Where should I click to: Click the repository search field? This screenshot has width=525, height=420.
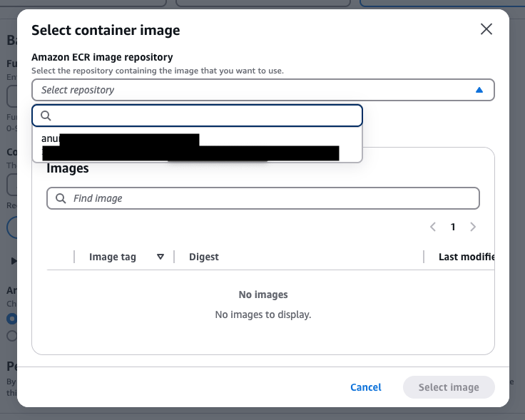[197, 116]
